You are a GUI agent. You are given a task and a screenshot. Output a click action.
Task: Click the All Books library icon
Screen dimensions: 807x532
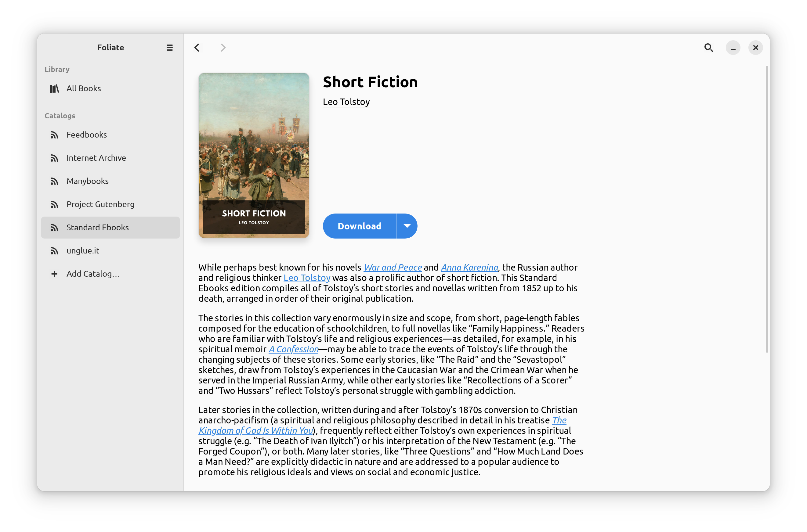click(x=54, y=88)
